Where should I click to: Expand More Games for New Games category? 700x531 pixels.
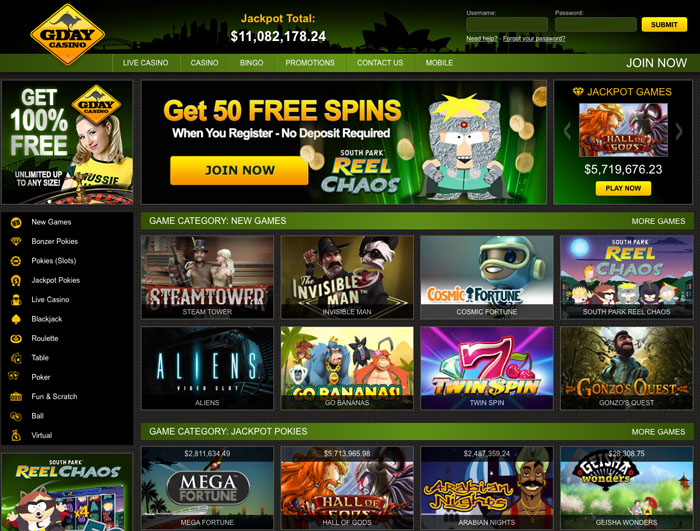[x=658, y=221]
